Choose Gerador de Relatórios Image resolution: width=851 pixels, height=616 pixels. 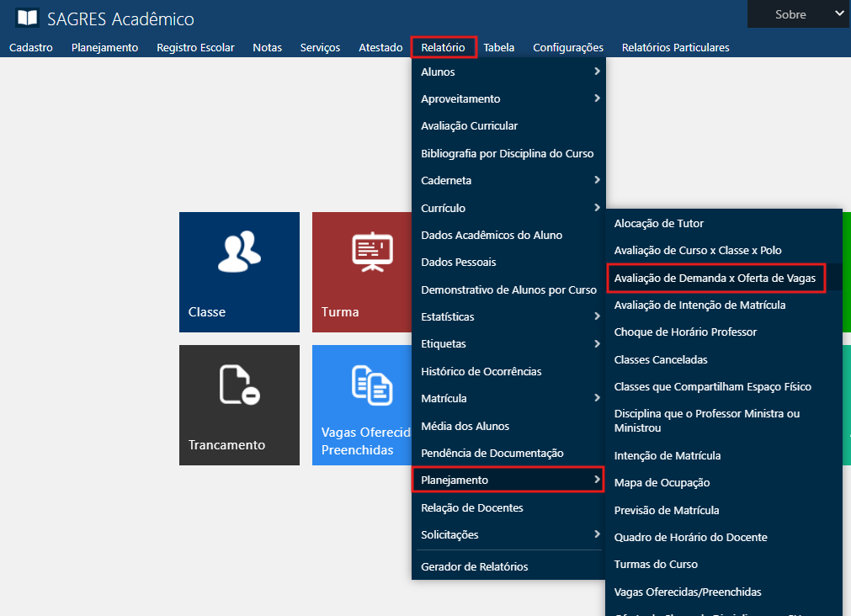point(474,566)
